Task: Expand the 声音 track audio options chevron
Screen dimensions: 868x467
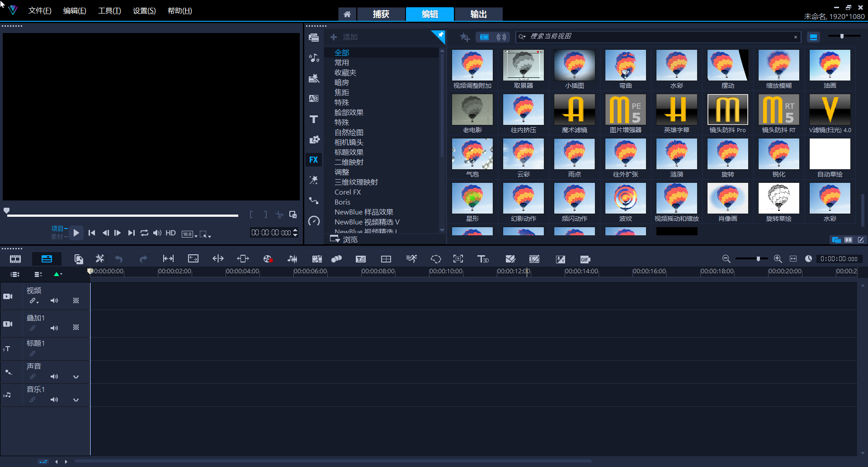Action: pos(76,376)
